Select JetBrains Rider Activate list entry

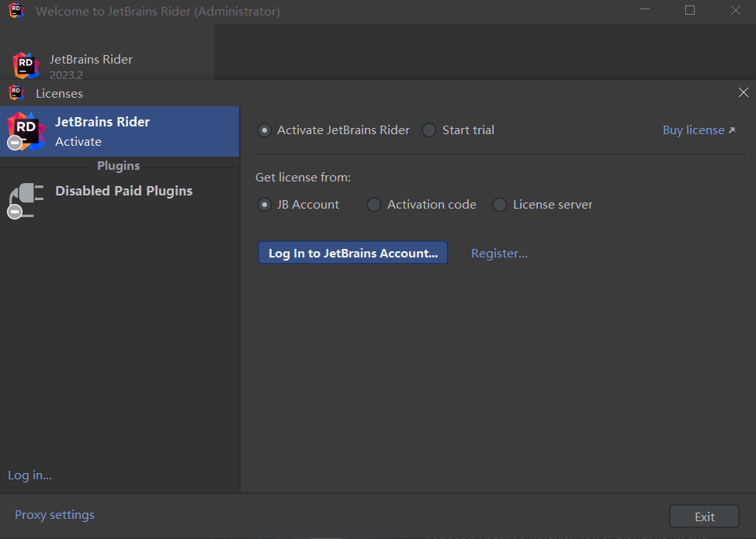click(120, 132)
